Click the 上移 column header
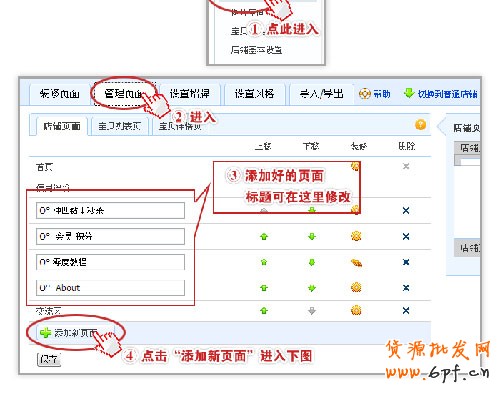 (x=263, y=146)
